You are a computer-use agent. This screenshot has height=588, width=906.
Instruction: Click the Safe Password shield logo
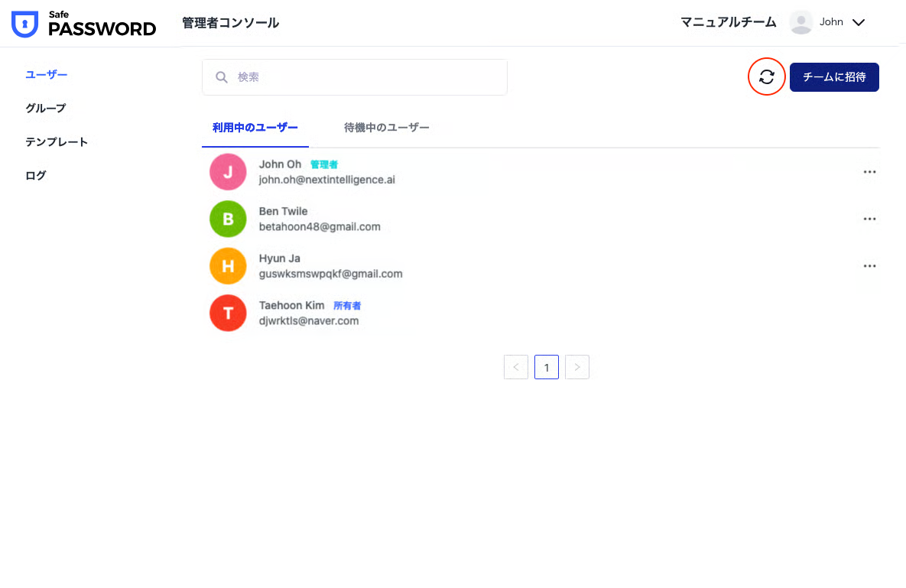24,24
